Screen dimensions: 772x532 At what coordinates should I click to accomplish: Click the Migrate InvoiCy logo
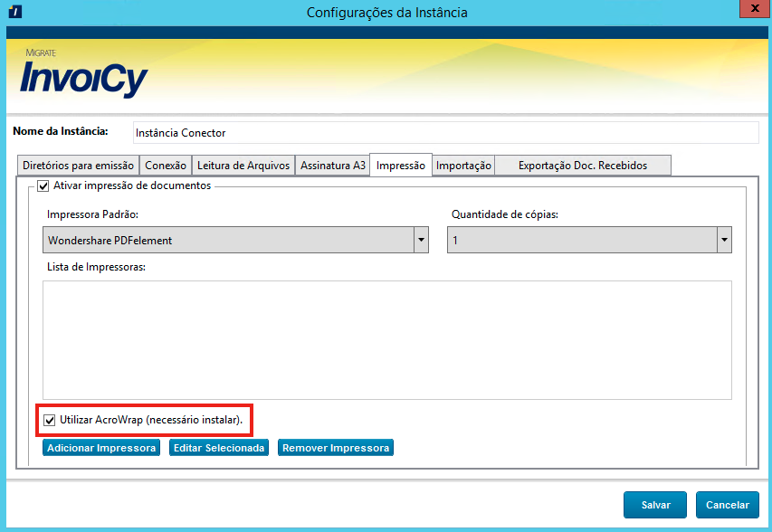(x=83, y=74)
